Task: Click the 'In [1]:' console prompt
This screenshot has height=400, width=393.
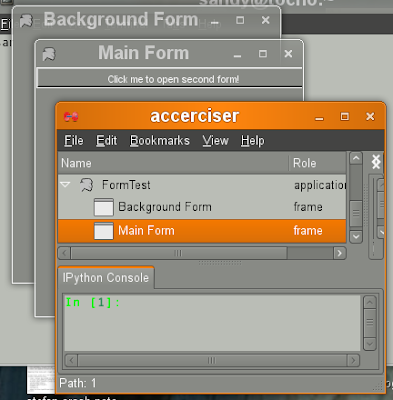Action: (93, 302)
